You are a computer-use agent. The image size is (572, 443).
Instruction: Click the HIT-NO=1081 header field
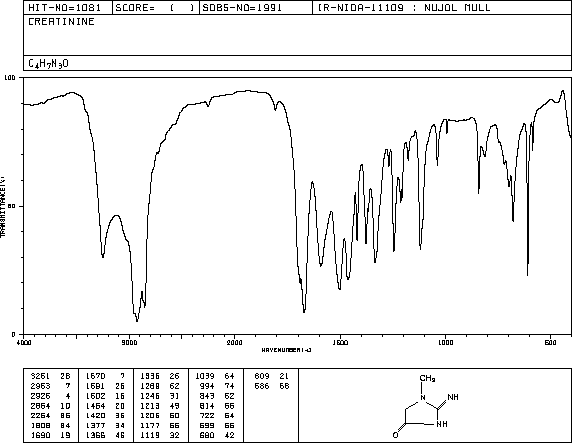click(x=68, y=8)
